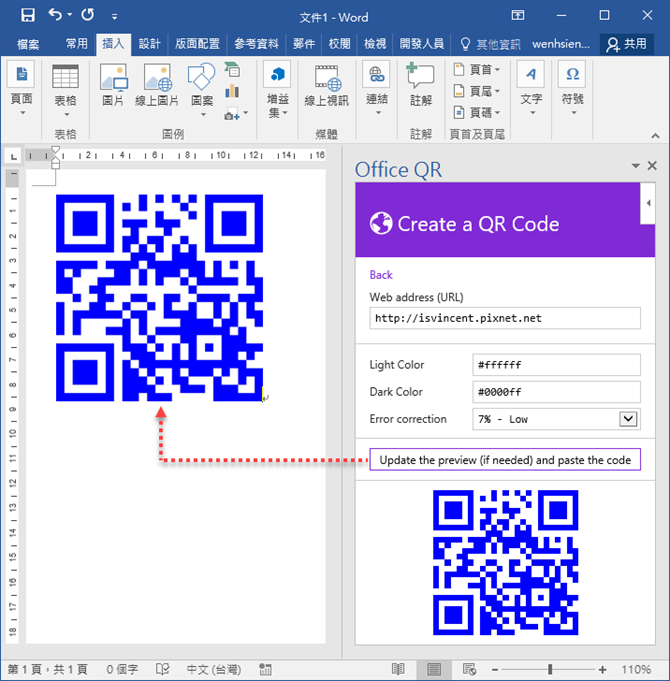Click Update the preview and paste the code
Viewport: 670px width, 681px height.
click(505, 460)
